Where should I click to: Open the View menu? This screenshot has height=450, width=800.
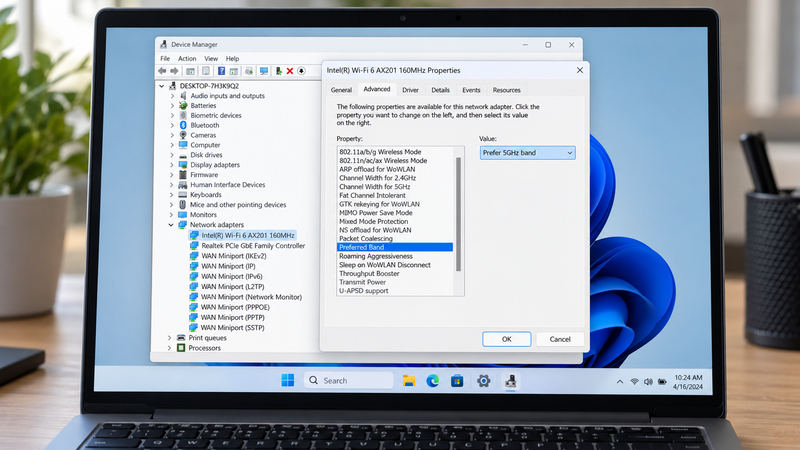tap(211, 59)
